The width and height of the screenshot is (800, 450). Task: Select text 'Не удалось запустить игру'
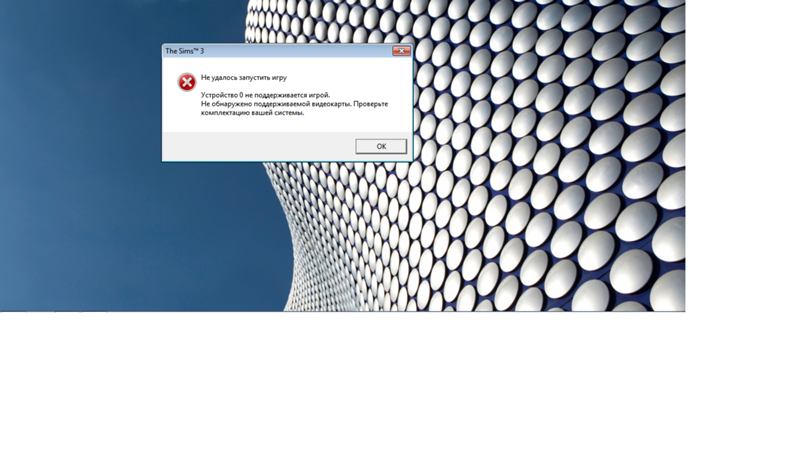(x=244, y=78)
